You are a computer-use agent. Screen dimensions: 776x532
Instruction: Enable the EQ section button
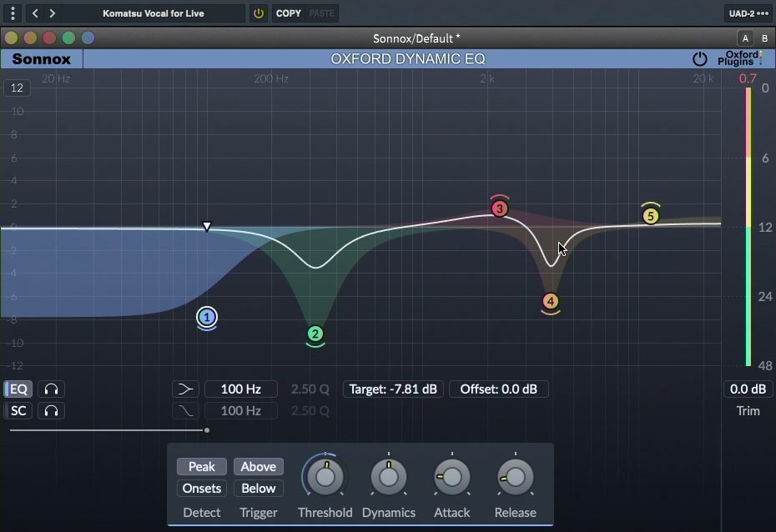18,389
